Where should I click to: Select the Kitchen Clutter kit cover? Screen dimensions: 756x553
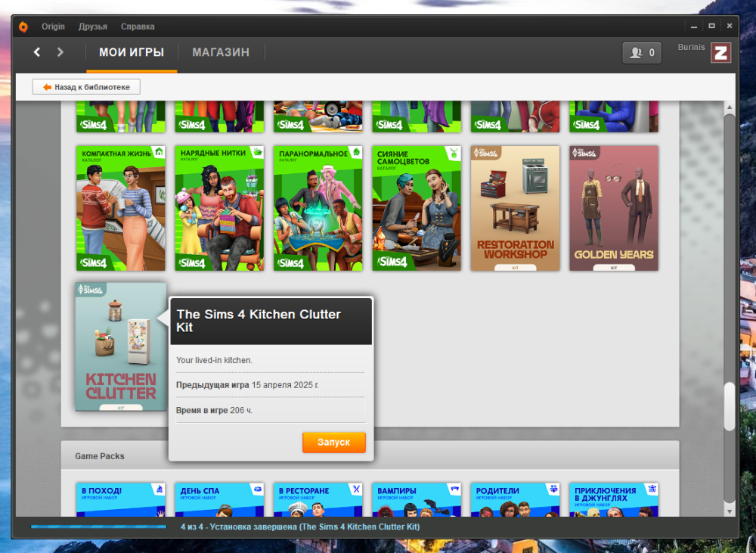click(x=121, y=346)
